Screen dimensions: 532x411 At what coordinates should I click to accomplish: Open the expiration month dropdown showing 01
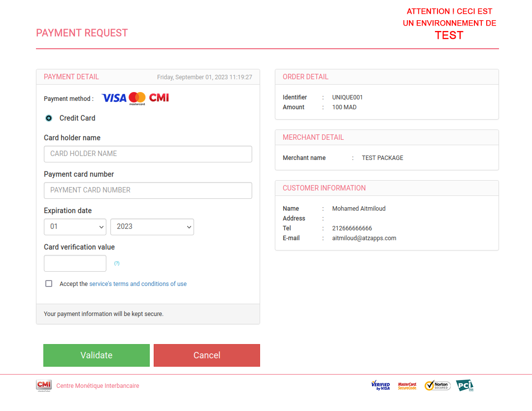(75, 227)
